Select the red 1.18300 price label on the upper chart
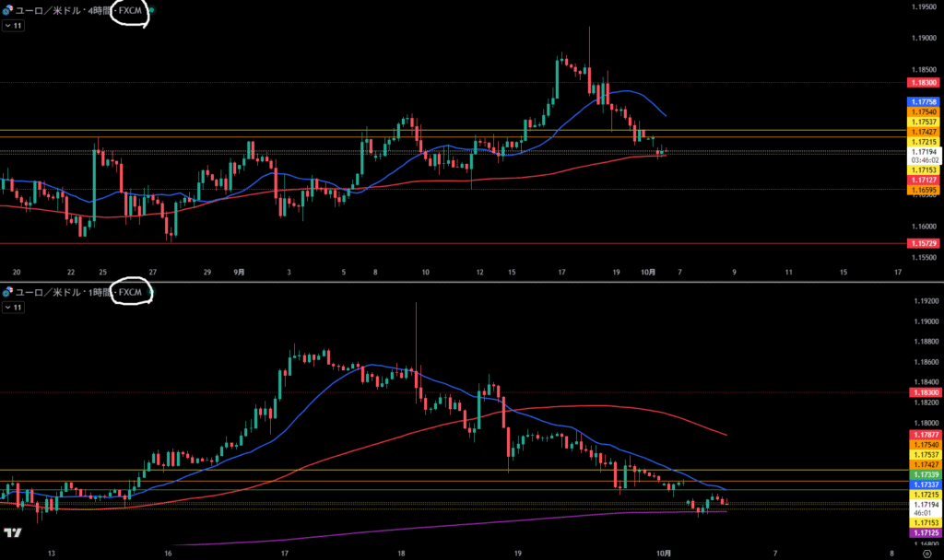This screenshot has height=560, width=944. (924, 83)
